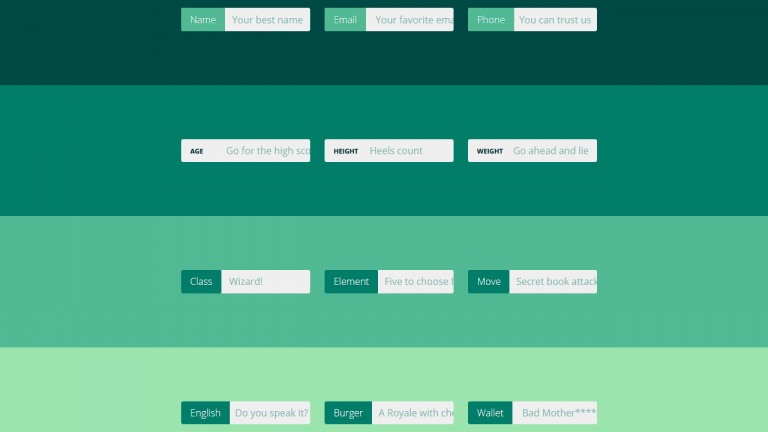The width and height of the screenshot is (768, 432).
Task: Select the Class 'Wizard!' field
Action: click(x=265, y=282)
